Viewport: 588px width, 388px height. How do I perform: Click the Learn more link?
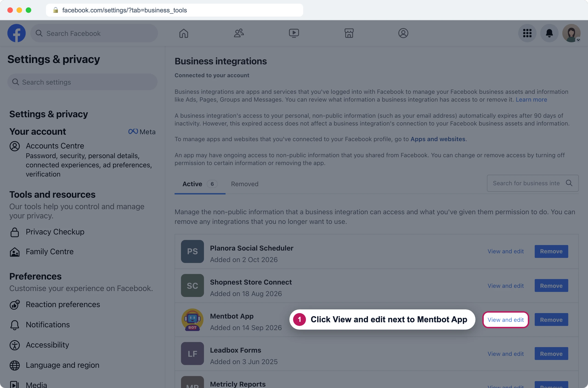coord(531,100)
